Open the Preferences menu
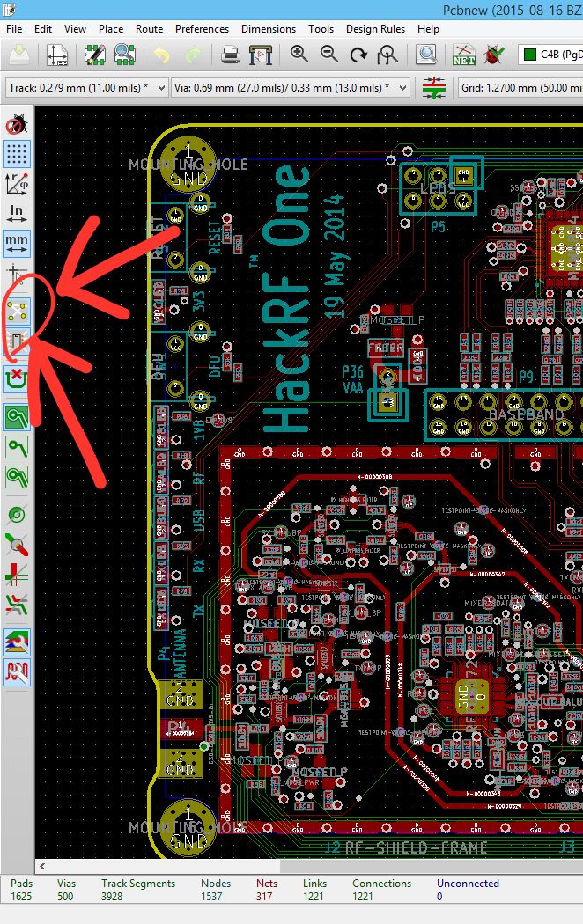Screen dimensions: 583x924 tap(202, 28)
